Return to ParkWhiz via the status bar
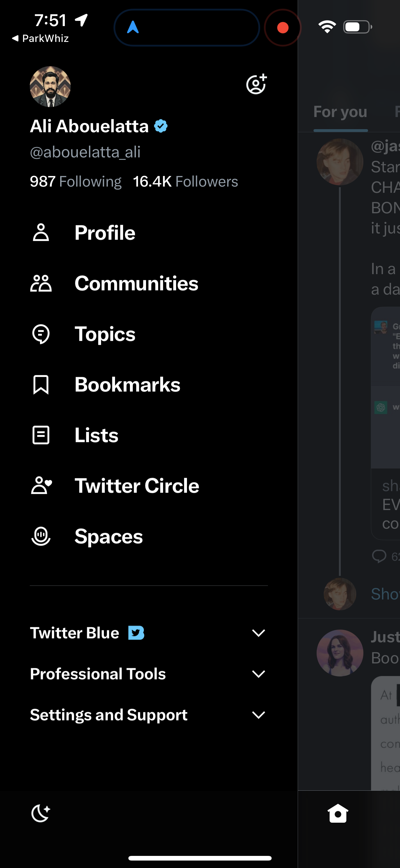This screenshot has height=868, width=400. pyautogui.click(x=40, y=38)
